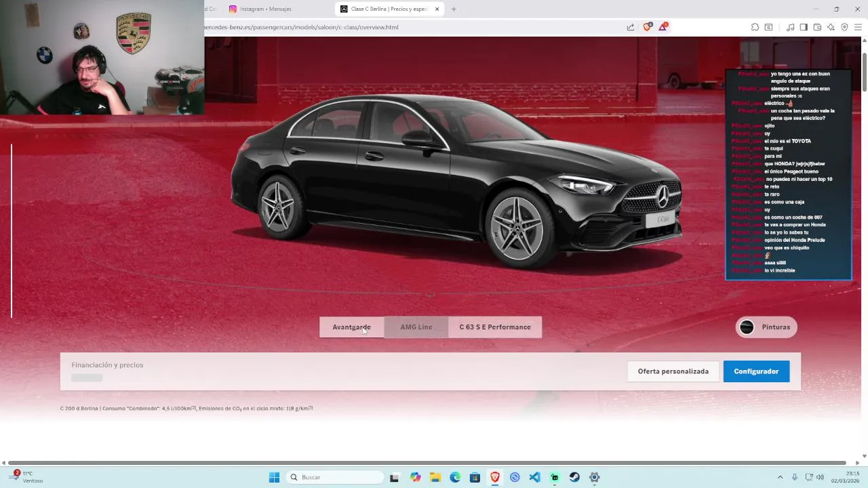
Task: Select the AMG Line option
Action: coord(416,327)
